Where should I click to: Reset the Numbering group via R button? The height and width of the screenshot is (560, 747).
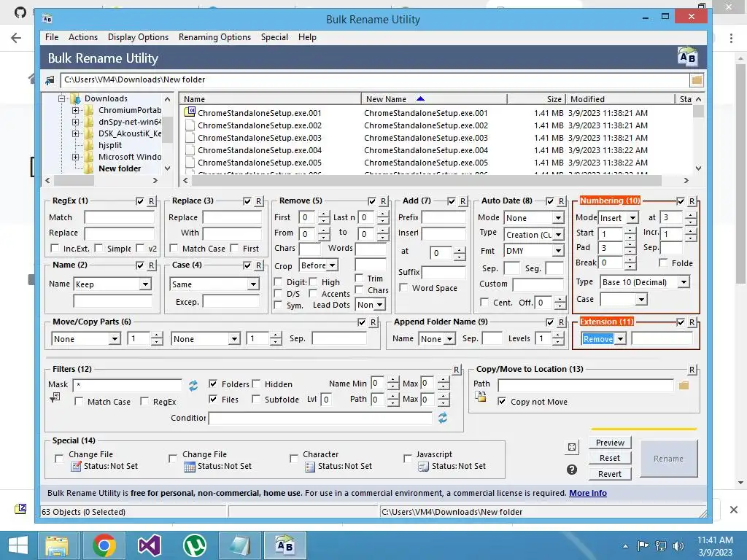coord(692,201)
